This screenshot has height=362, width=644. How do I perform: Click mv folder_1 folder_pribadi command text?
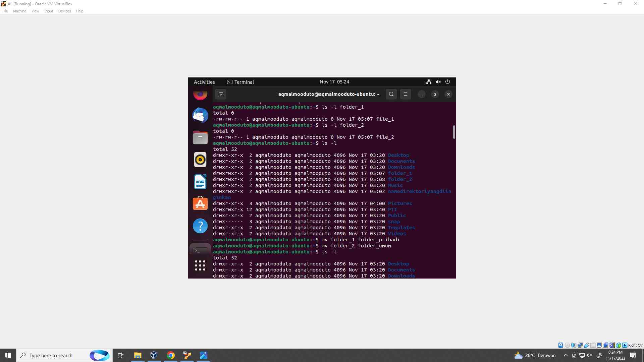coord(361,240)
